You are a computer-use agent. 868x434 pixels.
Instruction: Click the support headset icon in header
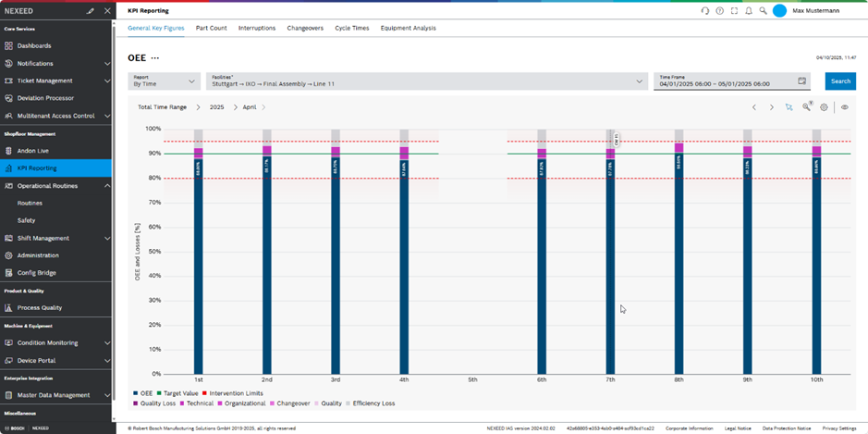tap(705, 11)
